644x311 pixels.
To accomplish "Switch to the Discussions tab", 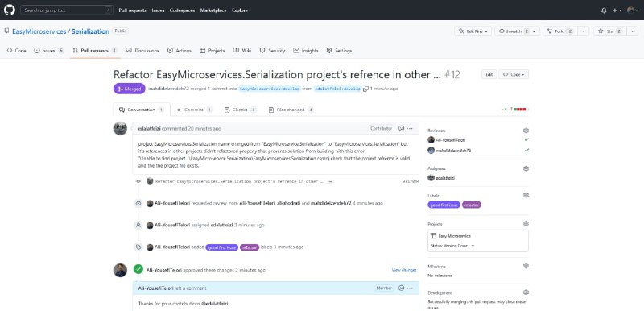I will click(142, 51).
